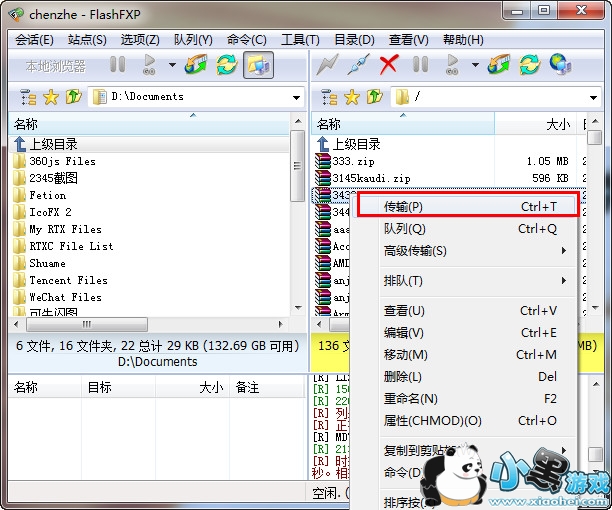The image size is (612, 510).
Task: Click remote pane parent folder up icon
Action: (374, 97)
